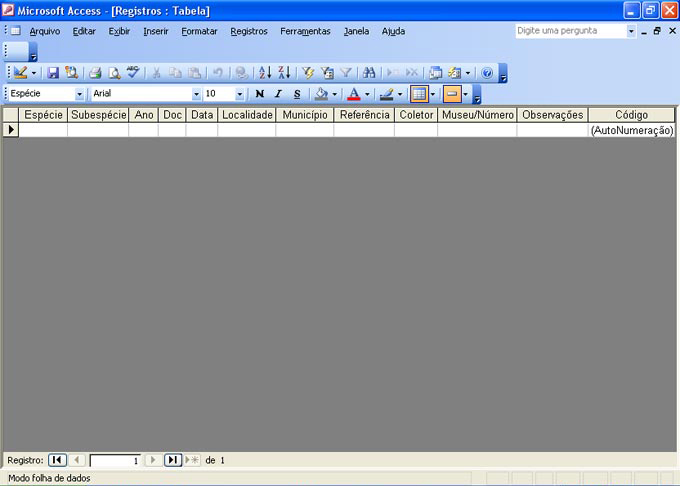
Task: Expand the fill color dropdown arrow
Action: pyautogui.click(x=334, y=94)
